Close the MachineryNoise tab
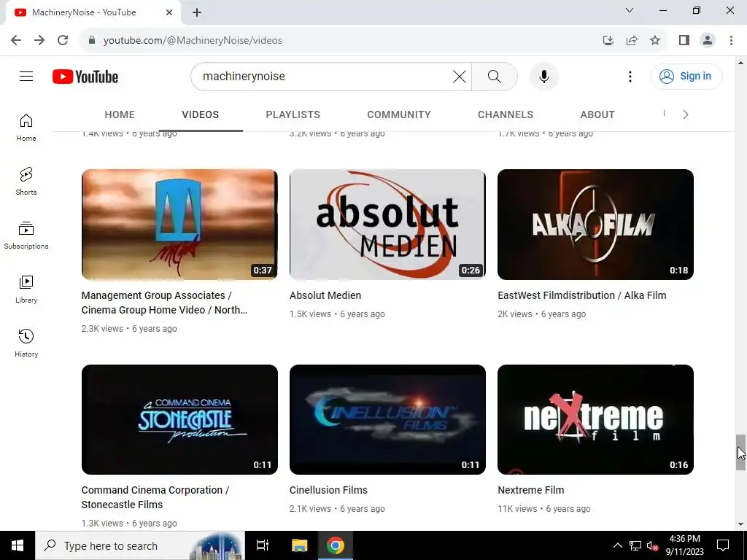 click(169, 12)
